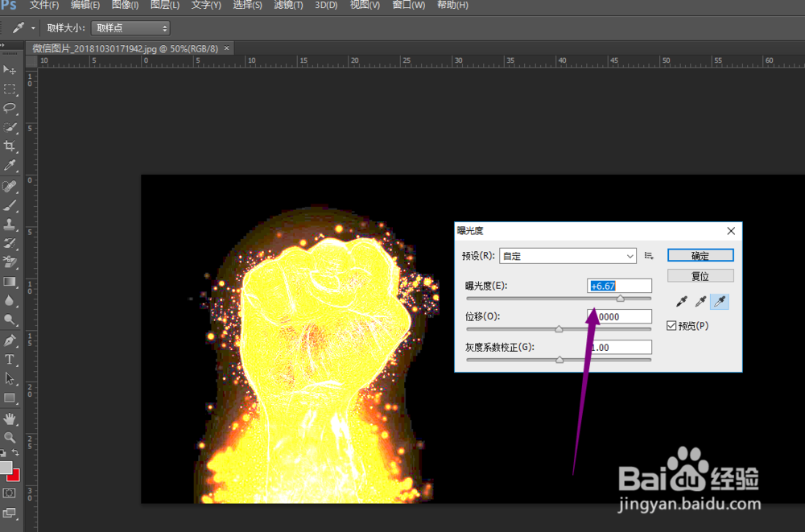
Task: Select the Clone Stamp tool
Action: coord(9,224)
